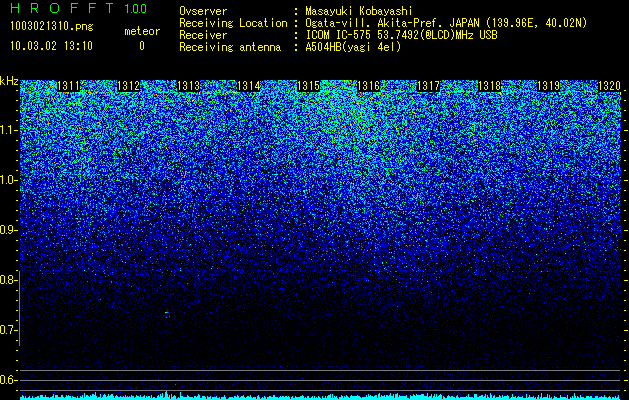Click the HROFFT program title

[62, 8]
